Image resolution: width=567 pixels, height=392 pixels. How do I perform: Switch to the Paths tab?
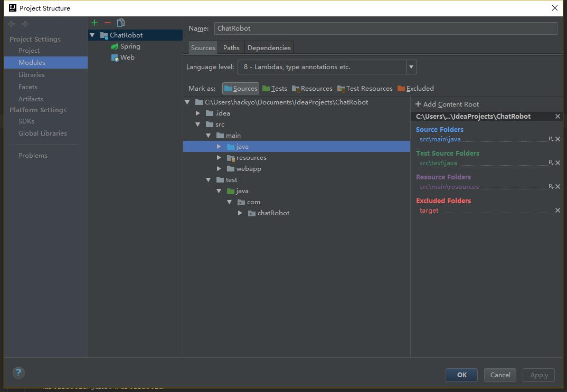tap(231, 47)
